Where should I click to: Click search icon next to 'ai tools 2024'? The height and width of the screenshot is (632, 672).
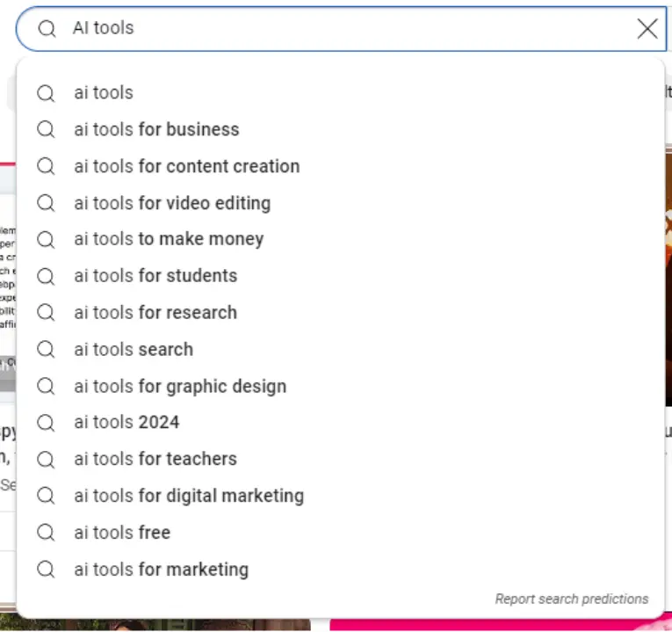(x=46, y=423)
